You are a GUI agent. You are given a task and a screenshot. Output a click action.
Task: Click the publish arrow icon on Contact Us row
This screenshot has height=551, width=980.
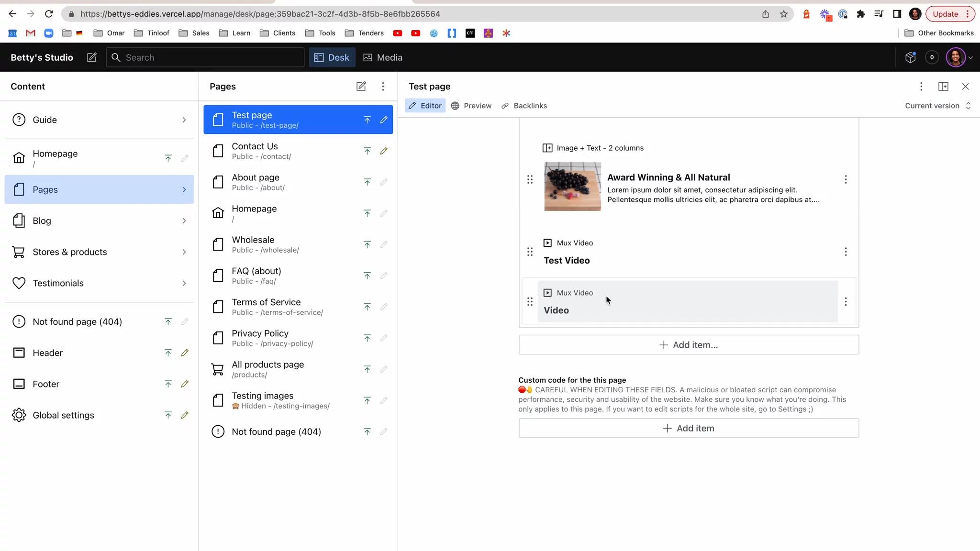[367, 151]
